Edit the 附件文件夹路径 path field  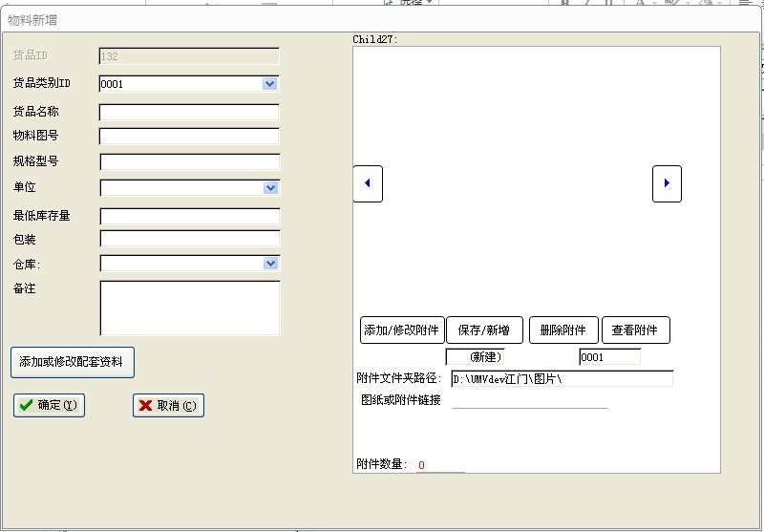click(x=562, y=379)
